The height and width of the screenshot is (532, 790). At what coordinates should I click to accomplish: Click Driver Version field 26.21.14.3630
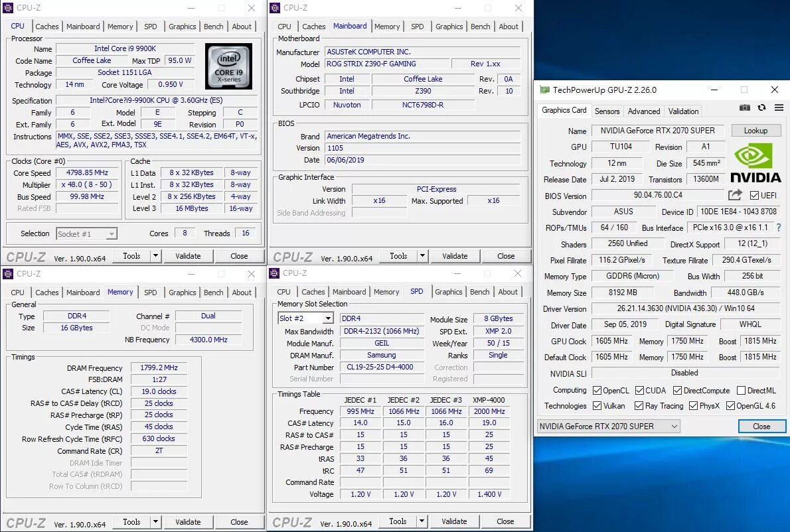tap(686, 308)
